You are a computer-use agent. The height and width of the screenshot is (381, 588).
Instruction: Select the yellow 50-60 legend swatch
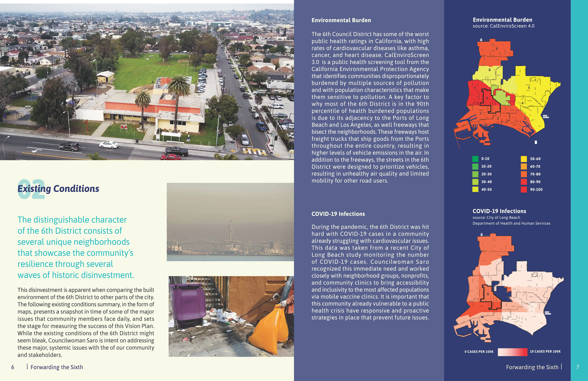[524, 159]
